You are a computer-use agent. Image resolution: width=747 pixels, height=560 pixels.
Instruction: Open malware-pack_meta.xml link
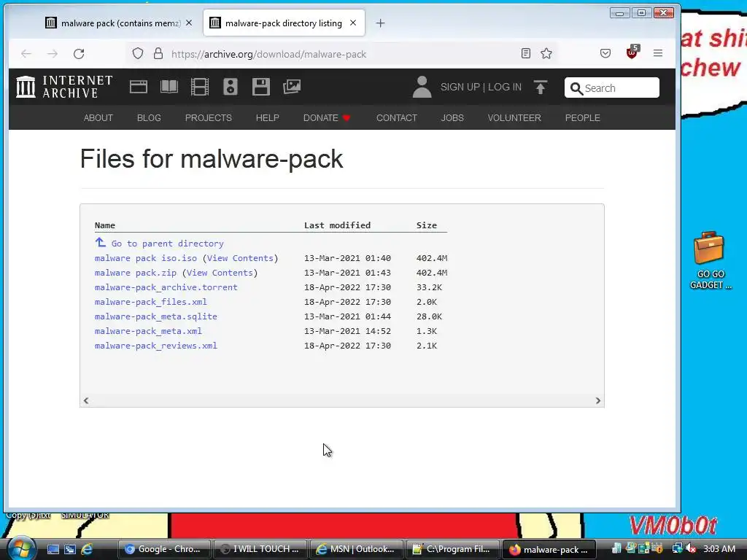[x=148, y=331]
